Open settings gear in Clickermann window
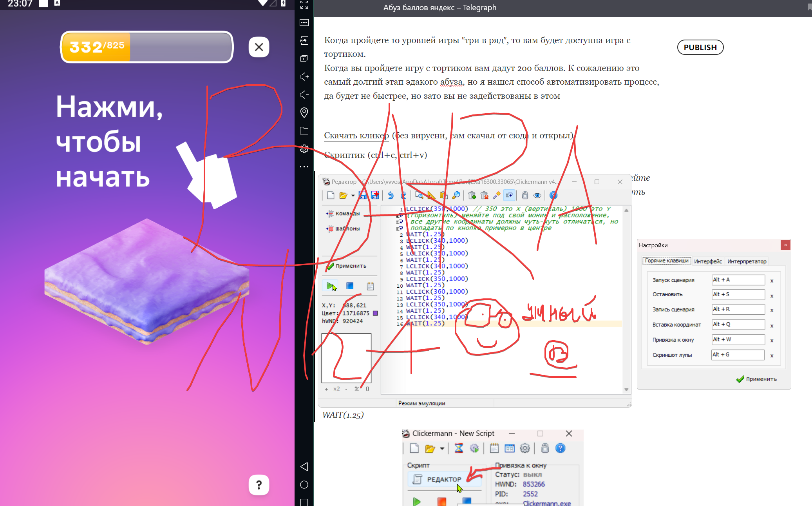This screenshot has width=812, height=506. 525,448
